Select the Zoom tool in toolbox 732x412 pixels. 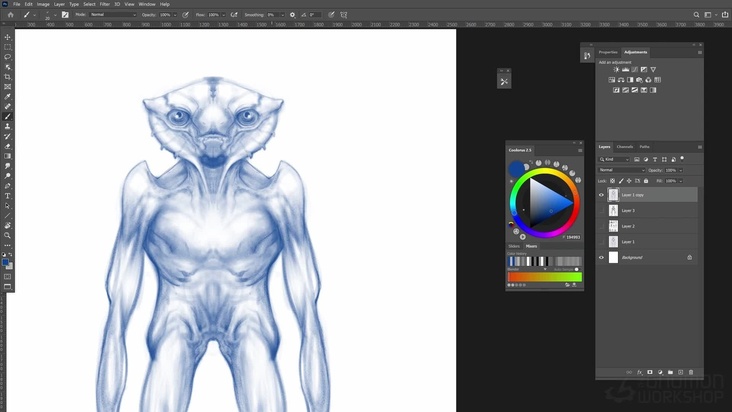coord(7,236)
